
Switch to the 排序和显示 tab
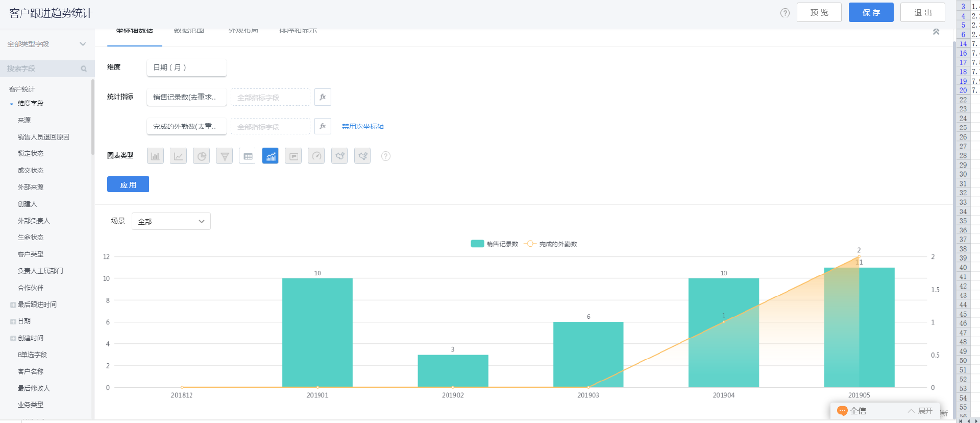pyautogui.click(x=298, y=31)
